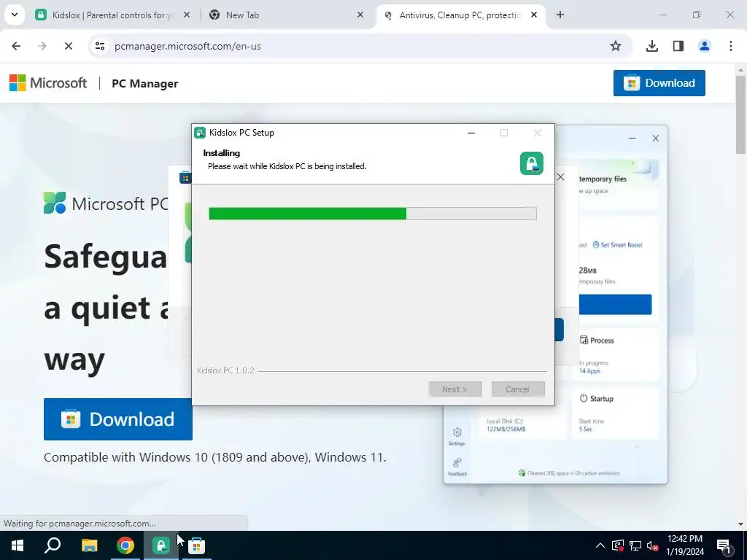
Task: Select the Antivirus, Cleanup PC tab
Action: click(460, 15)
